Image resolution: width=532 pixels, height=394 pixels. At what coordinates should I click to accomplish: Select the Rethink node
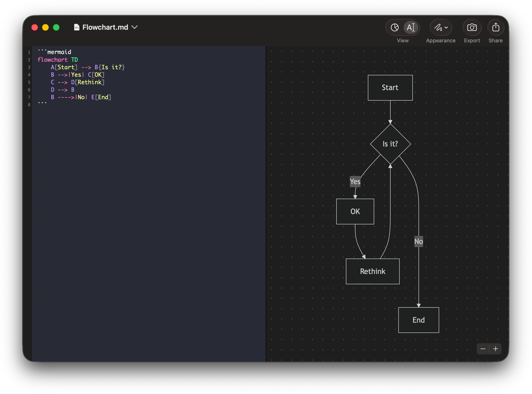[373, 271]
